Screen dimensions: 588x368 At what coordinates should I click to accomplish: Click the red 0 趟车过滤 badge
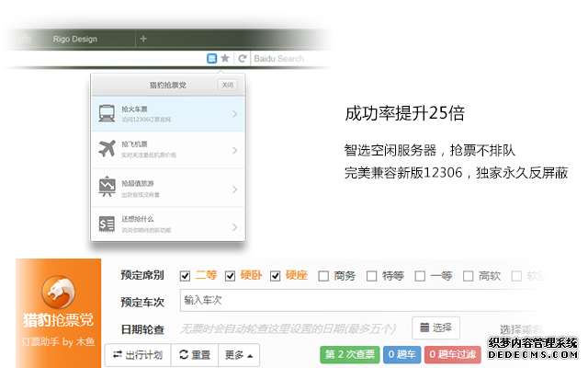point(453,354)
